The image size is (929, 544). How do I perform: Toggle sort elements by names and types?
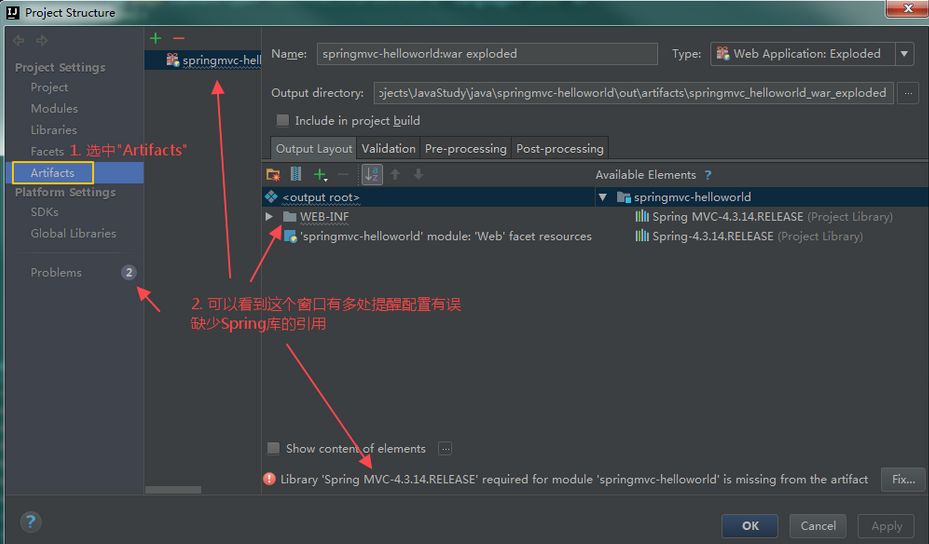[372, 174]
